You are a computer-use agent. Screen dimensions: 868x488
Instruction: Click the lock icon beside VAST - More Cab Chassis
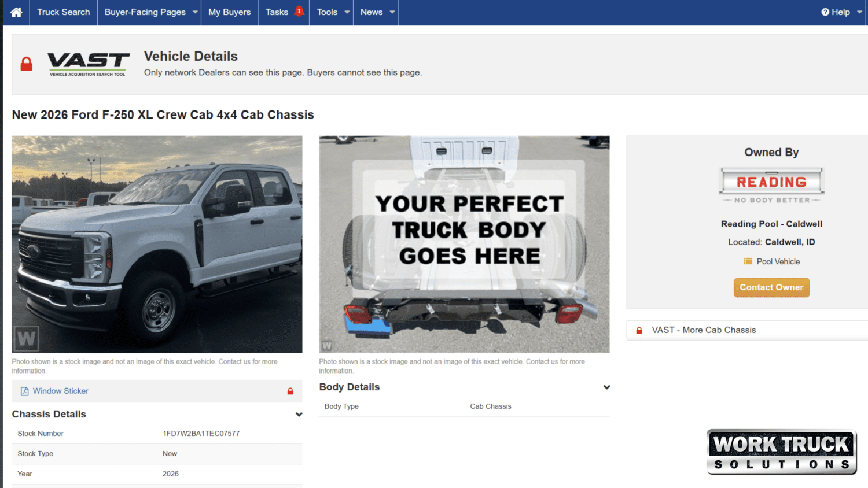(x=639, y=330)
